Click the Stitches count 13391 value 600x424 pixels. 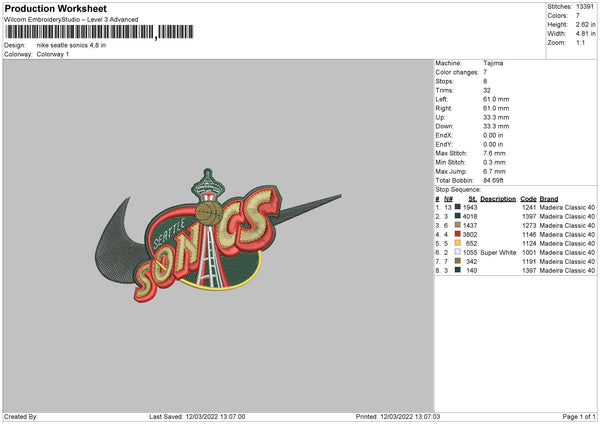585,7
